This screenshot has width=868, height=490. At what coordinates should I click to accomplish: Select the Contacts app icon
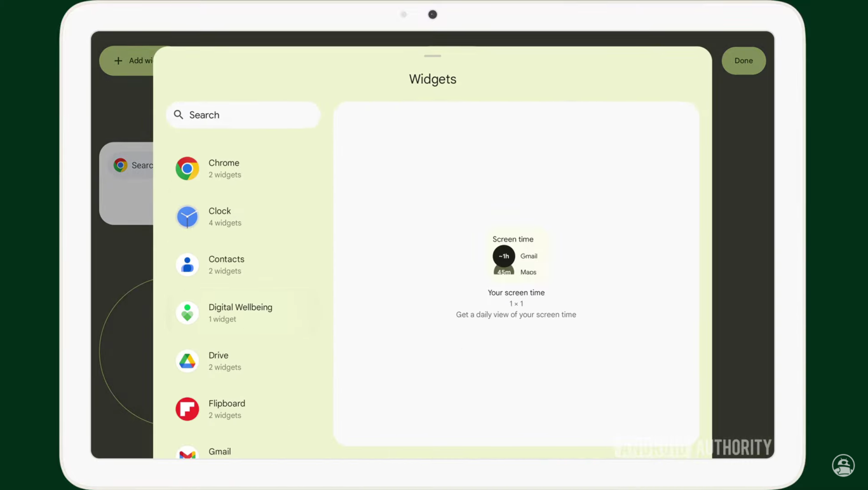click(187, 264)
